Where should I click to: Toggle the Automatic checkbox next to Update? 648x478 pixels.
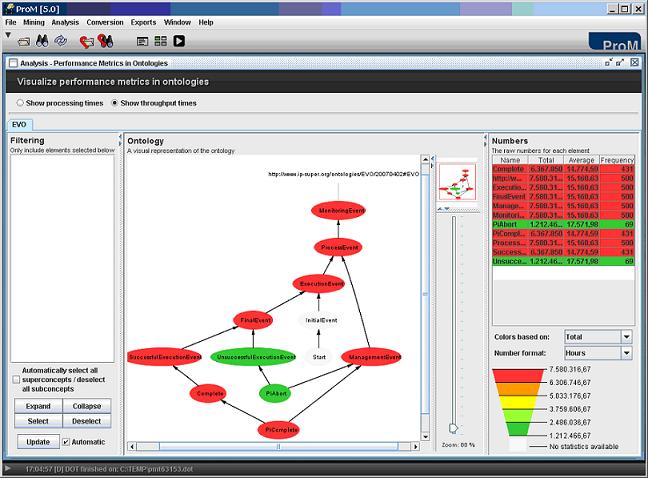(66, 441)
